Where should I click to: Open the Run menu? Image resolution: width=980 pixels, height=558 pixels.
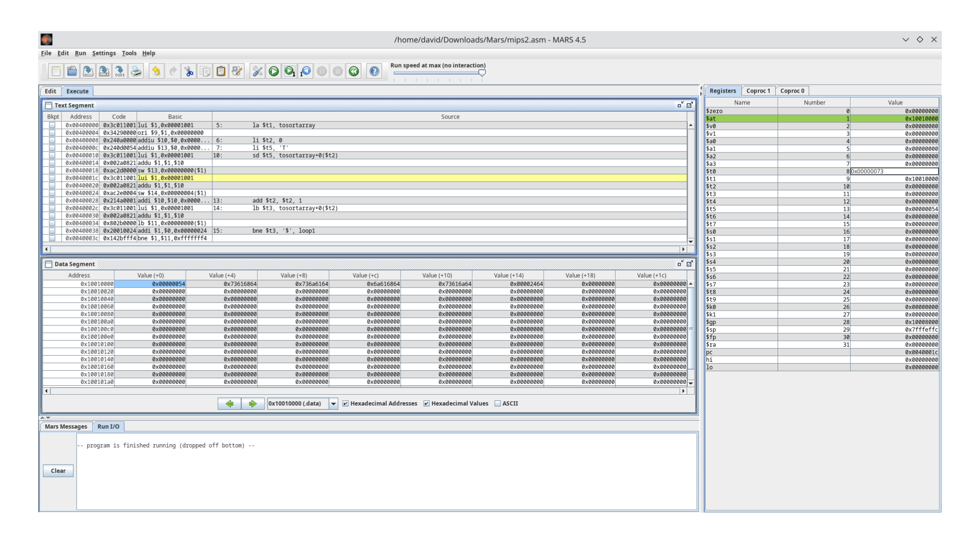[x=80, y=53]
